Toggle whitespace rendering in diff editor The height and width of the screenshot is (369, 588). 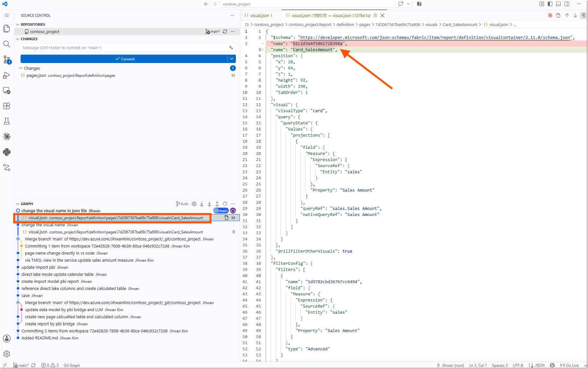583,15
